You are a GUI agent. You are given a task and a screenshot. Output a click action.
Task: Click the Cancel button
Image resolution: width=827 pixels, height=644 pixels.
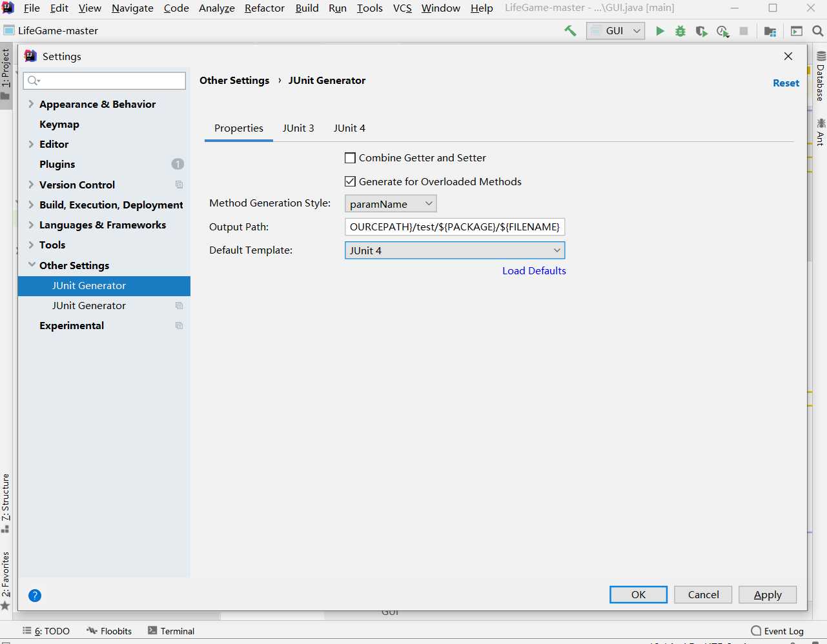tap(703, 594)
